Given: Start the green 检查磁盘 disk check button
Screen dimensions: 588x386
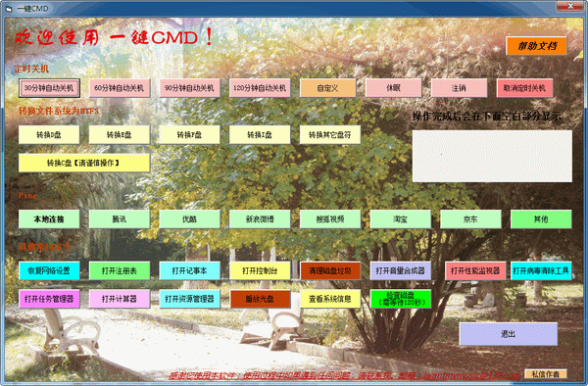Looking at the screenshot, I should tap(401, 299).
